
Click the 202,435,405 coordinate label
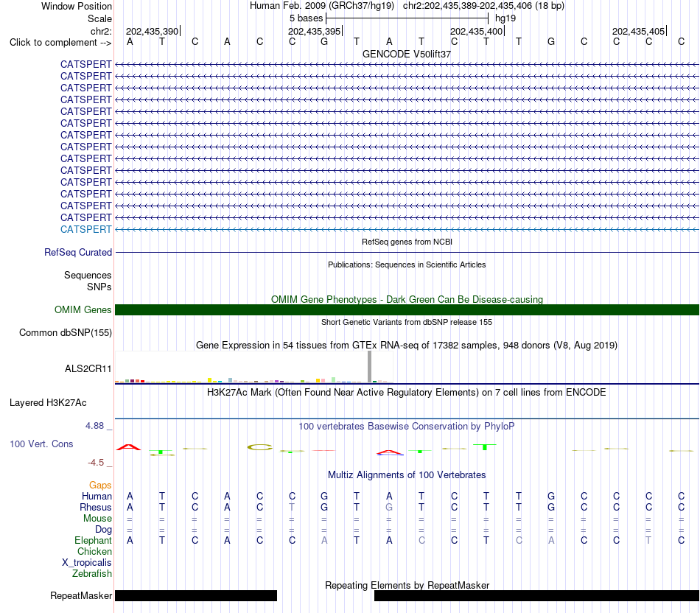tap(638, 31)
